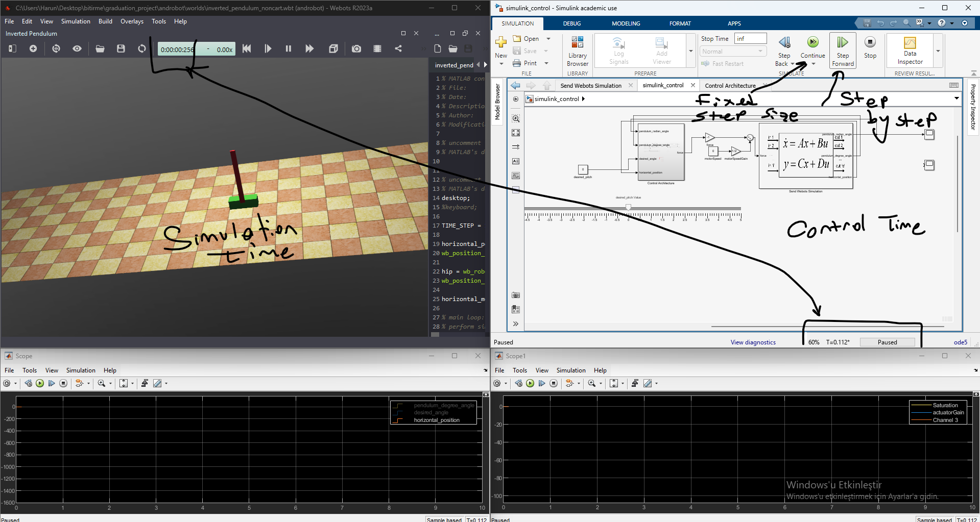Record a movie with the film icon
This screenshot has height=522, width=980.
(377, 48)
